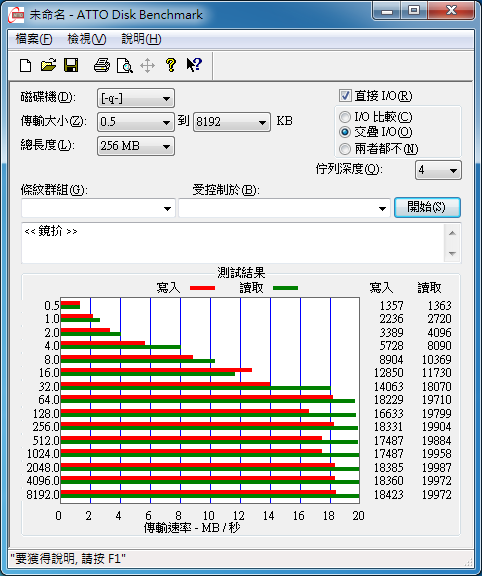Select the 交疊 I/O(O) radio button

[x=345, y=132]
